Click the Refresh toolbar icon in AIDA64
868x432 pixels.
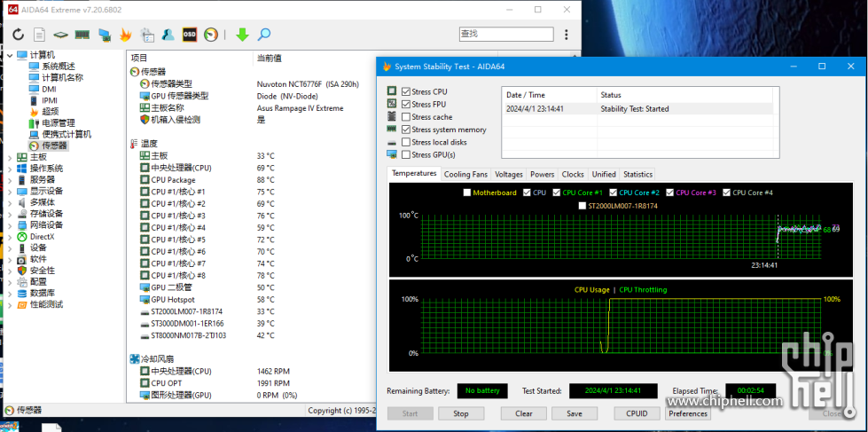pyautogui.click(x=19, y=35)
